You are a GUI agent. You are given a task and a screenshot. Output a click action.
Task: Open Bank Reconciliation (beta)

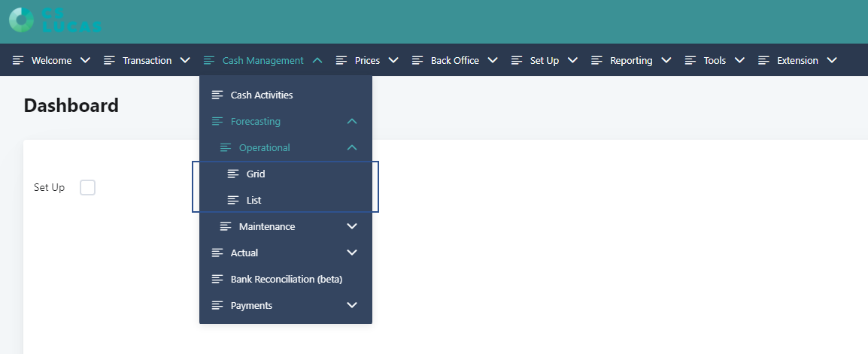tap(286, 280)
